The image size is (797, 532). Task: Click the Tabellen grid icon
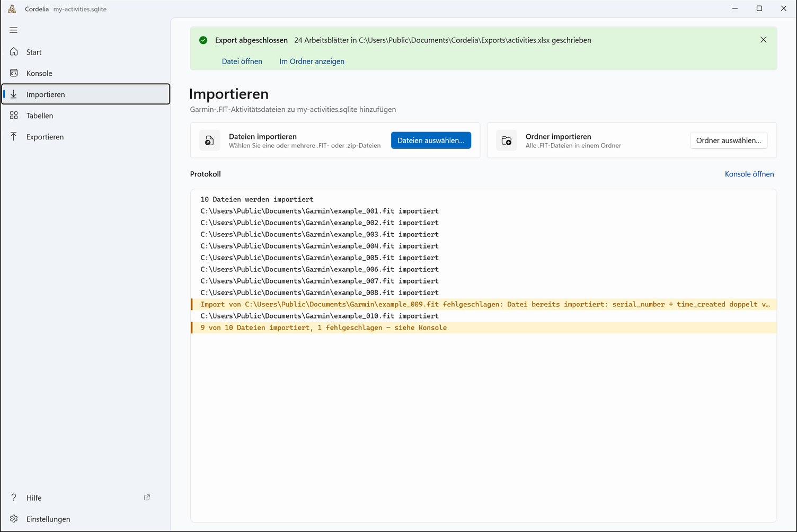click(14, 116)
